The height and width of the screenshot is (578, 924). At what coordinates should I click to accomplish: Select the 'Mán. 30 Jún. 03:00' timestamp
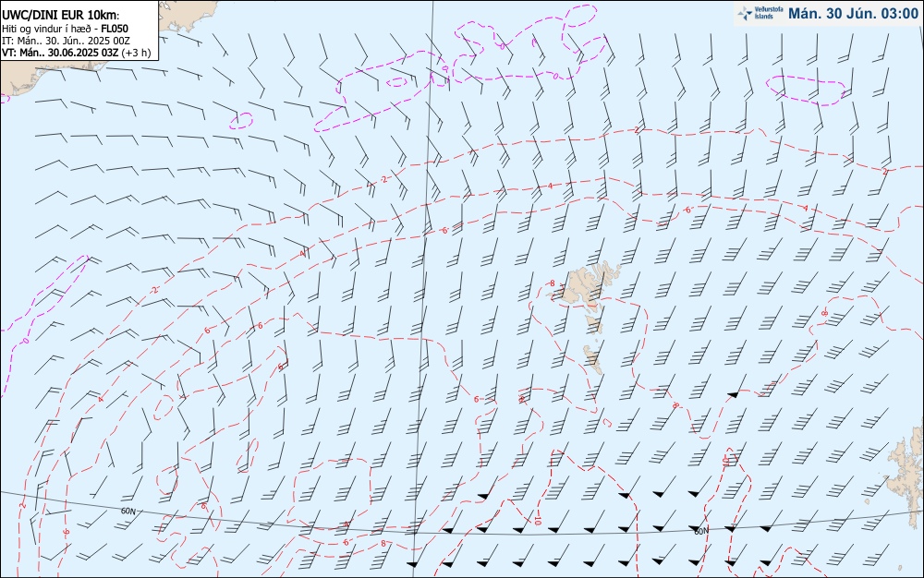pyautogui.click(x=853, y=14)
